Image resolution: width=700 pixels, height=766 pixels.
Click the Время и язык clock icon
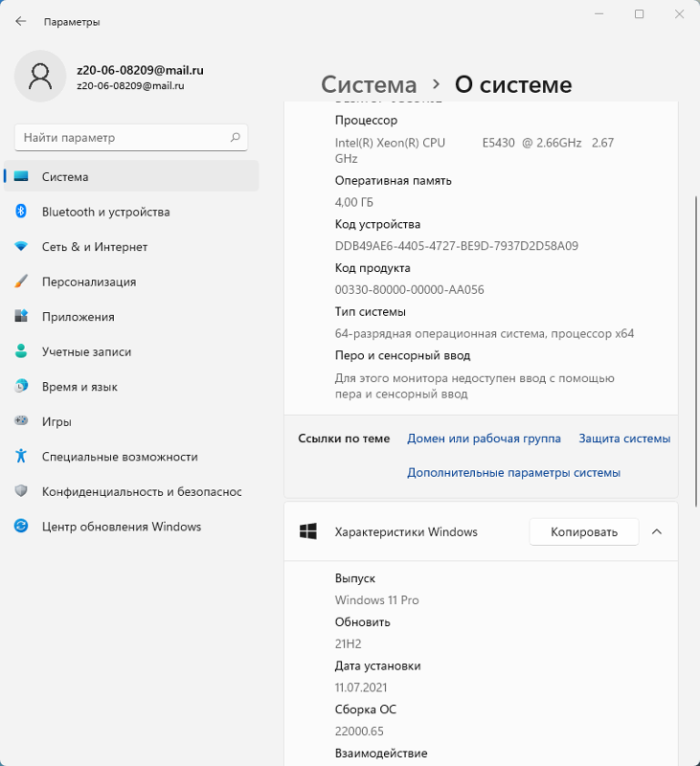coord(21,386)
